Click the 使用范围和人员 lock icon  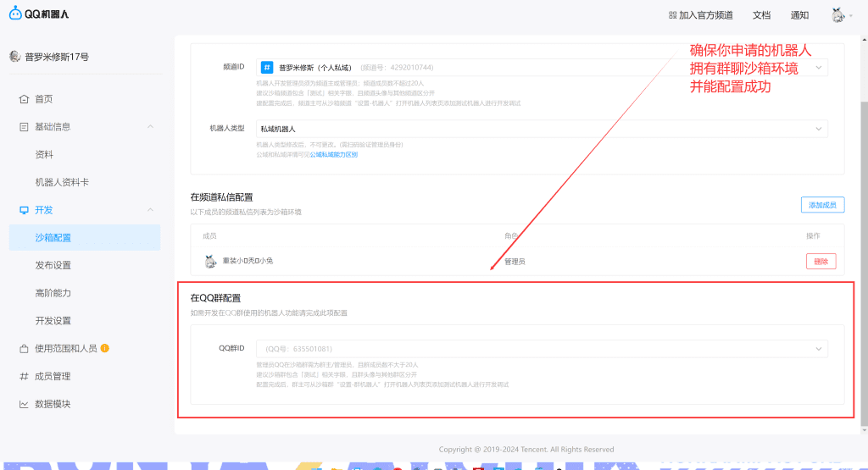(x=24, y=348)
